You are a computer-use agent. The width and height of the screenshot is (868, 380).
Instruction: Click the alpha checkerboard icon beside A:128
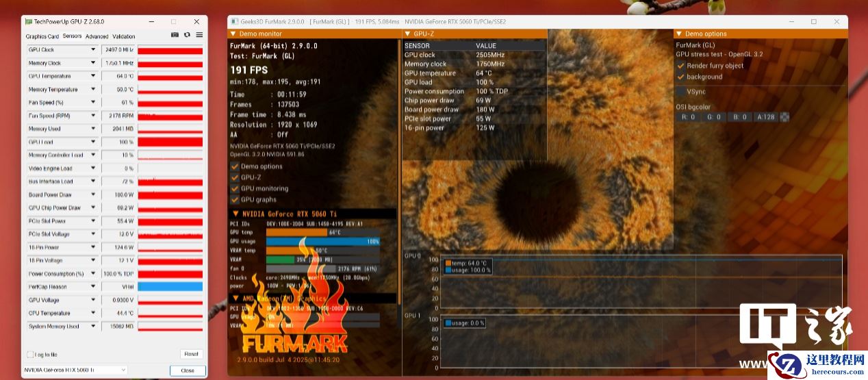point(784,117)
